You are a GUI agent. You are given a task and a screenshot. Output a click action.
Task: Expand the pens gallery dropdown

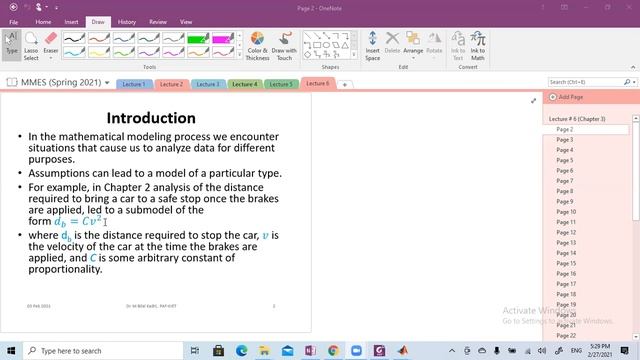tap(240, 54)
